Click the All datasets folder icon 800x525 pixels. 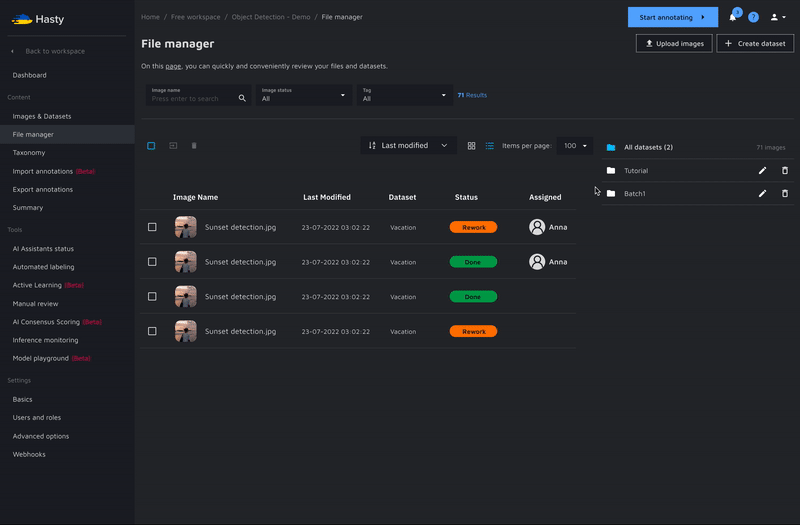coord(611,147)
